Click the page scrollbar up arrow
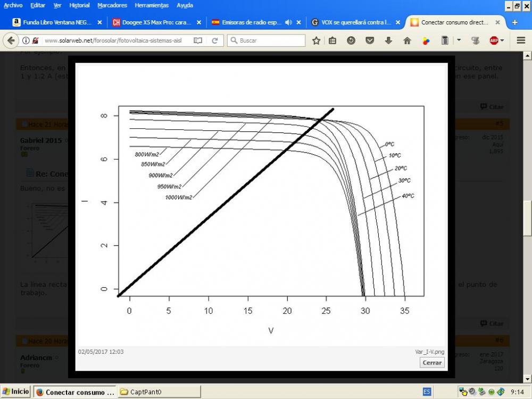 point(527,55)
